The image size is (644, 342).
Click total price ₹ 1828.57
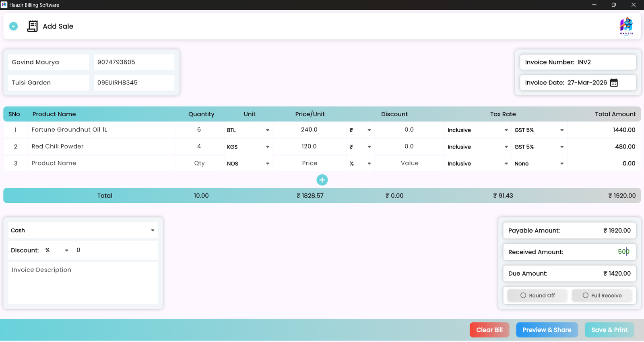coord(310,196)
